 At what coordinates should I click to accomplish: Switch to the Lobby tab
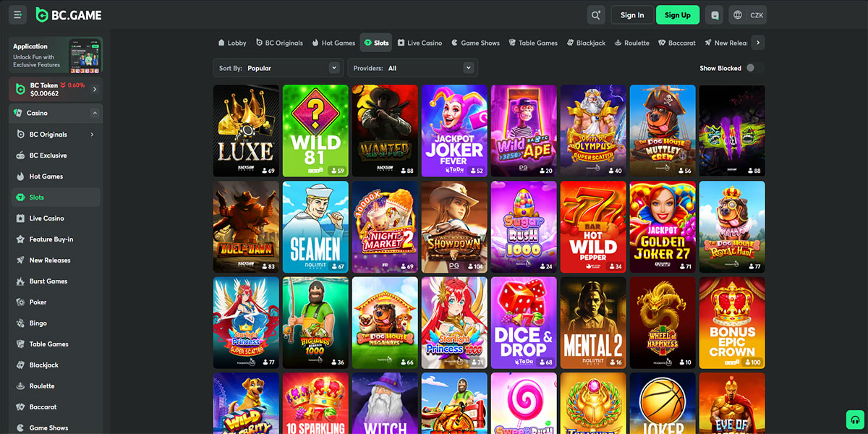click(231, 42)
